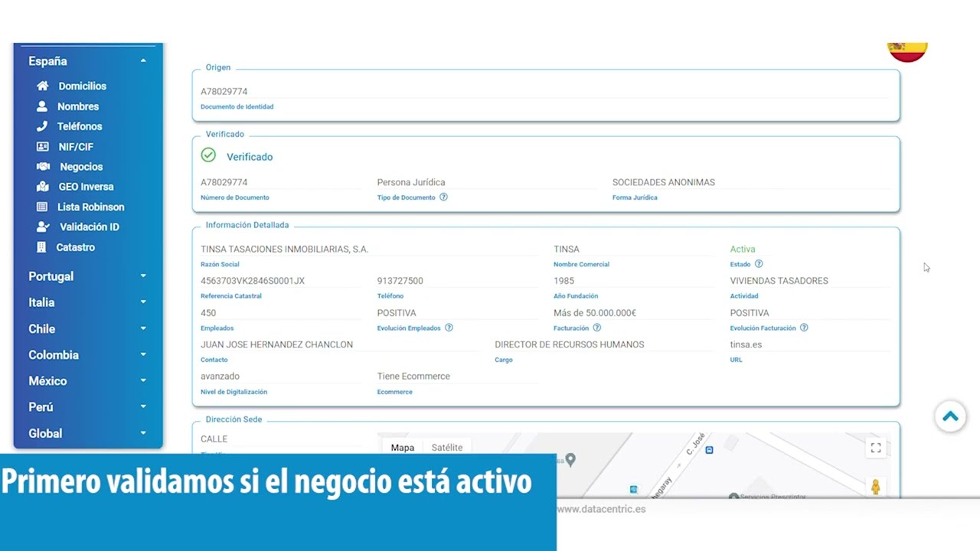Click Tiene Ecommerce value
The image size is (980, 551).
click(x=413, y=377)
